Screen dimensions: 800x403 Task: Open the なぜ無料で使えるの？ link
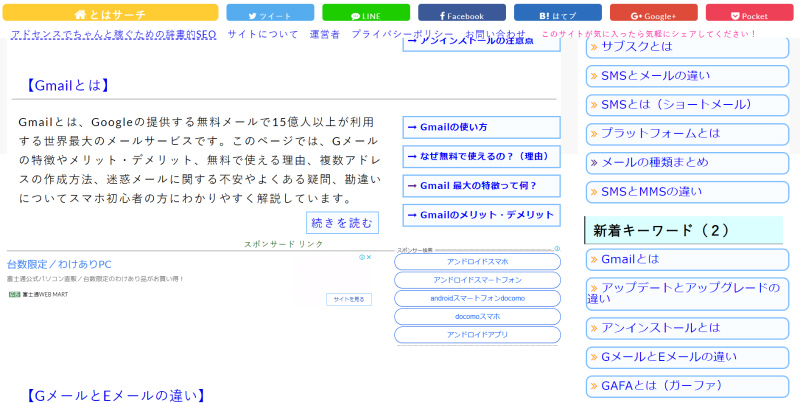pyautogui.click(x=481, y=156)
